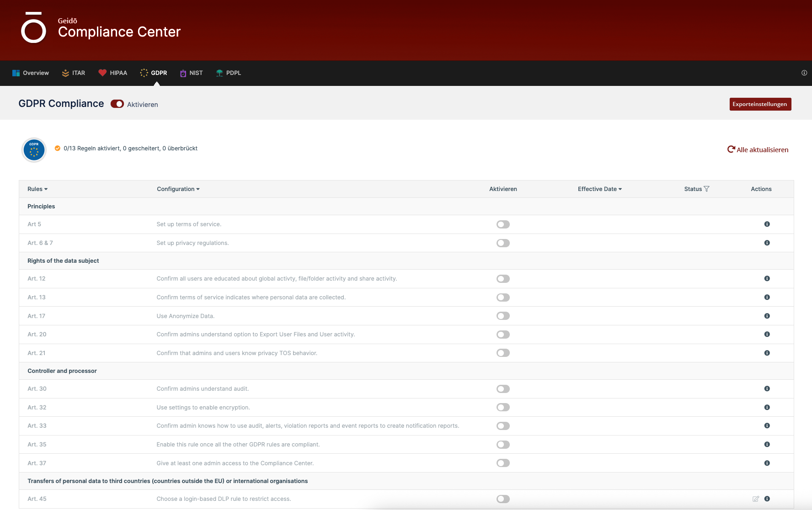Image resolution: width=812 pixels, height=510 pixels.
Task: Open the NIST tab
Action: 191,73
